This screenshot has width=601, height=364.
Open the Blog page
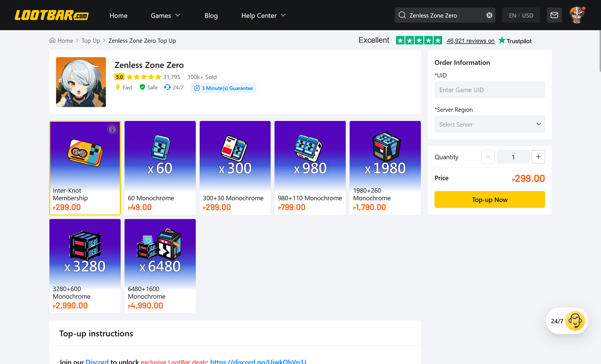point(211,15)
